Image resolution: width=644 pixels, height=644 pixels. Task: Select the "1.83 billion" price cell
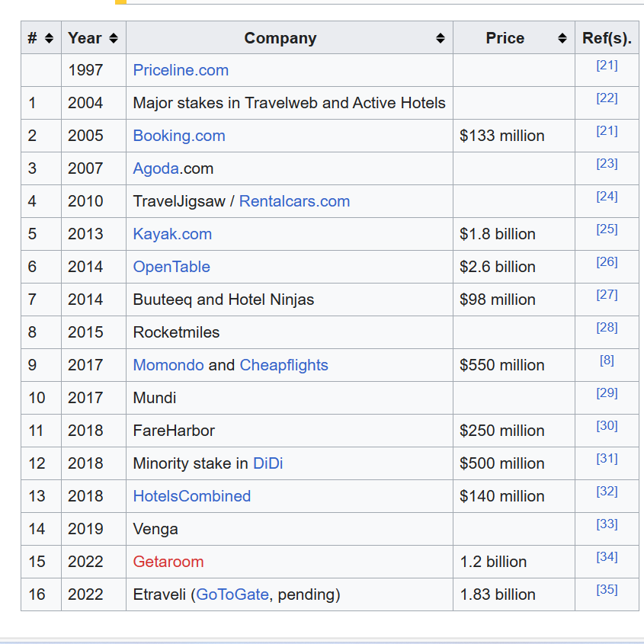pos(514,594)
